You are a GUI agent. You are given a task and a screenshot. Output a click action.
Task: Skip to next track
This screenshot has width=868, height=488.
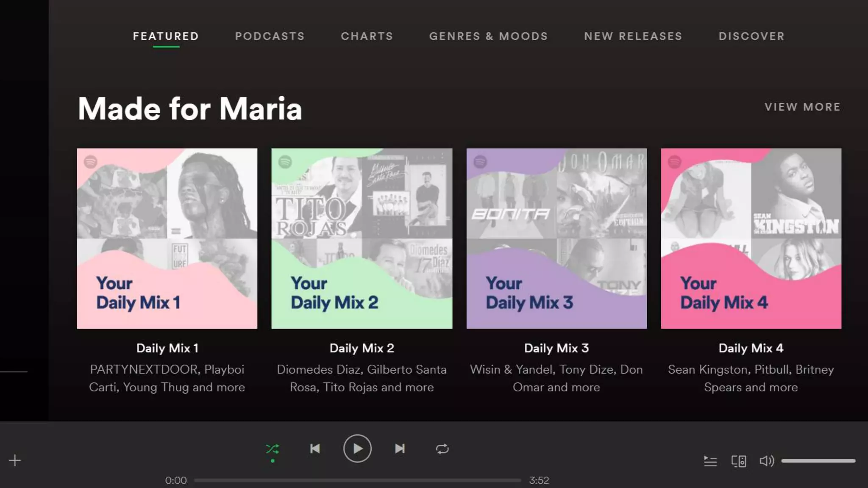(x=400, y=449)
